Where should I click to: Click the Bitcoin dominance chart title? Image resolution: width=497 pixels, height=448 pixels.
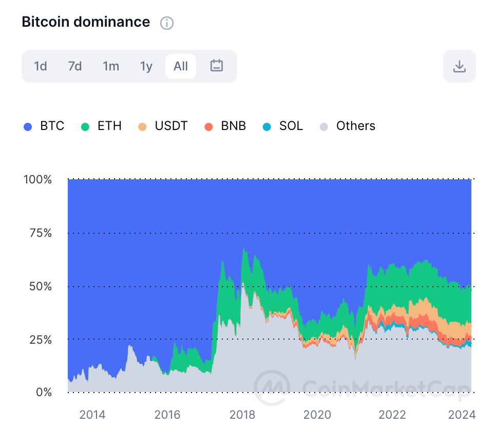[x=86, y=22]
